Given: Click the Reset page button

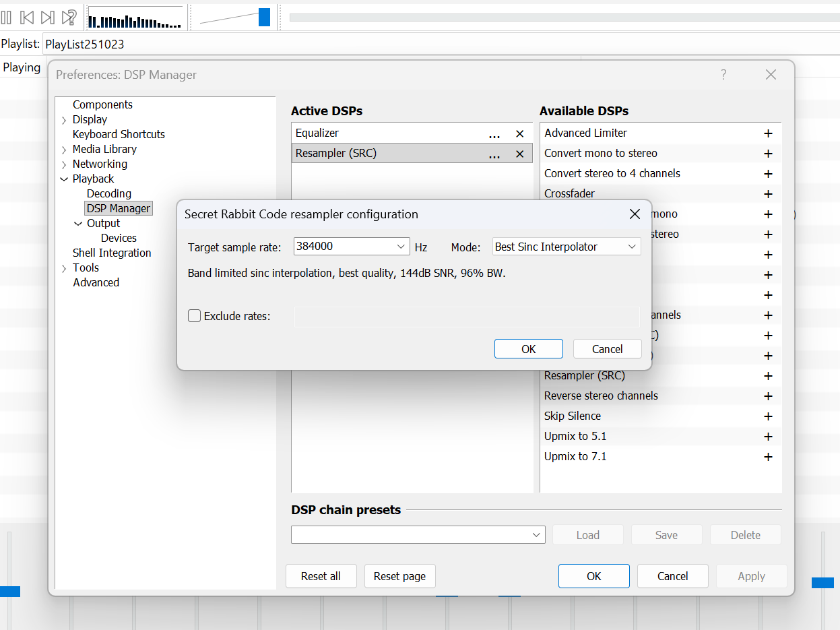Looking at the screenshot, I should coord(399,576).
